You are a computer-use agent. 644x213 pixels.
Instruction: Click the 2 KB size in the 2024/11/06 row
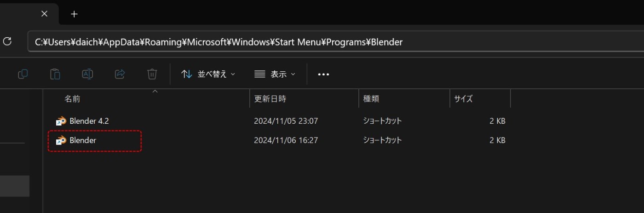(497, 140)
